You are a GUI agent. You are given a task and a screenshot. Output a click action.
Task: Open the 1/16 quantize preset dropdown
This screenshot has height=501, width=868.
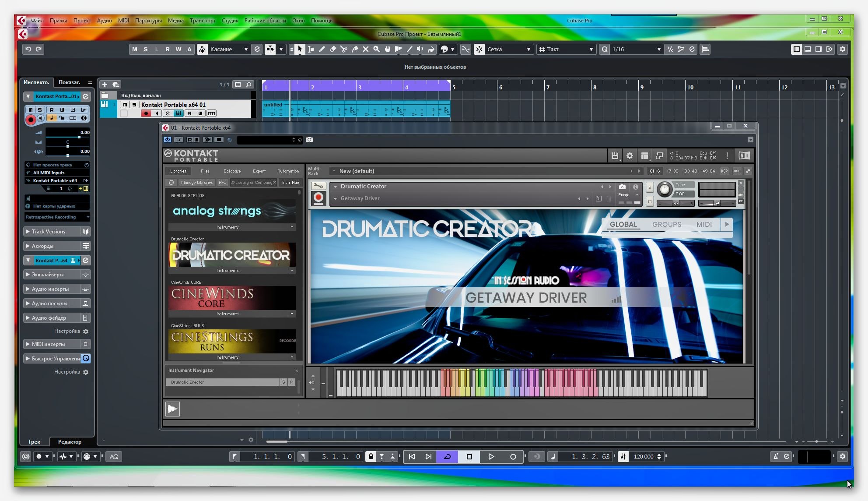tap(636, 49)
